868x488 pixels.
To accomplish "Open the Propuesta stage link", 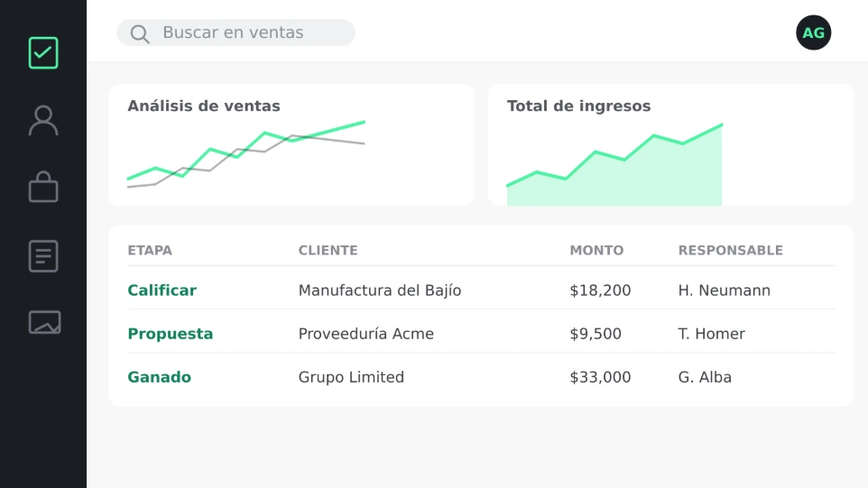I will point(170,334).
